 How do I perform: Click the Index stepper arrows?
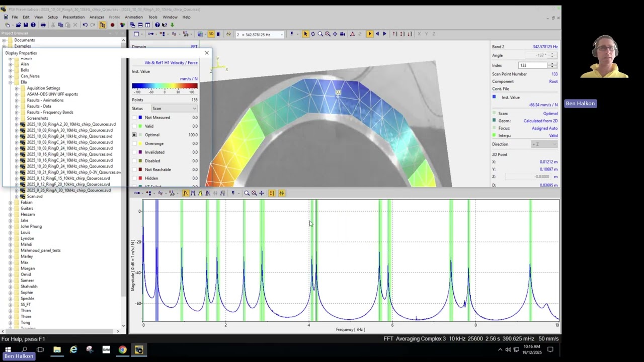(x=552, y=65)
